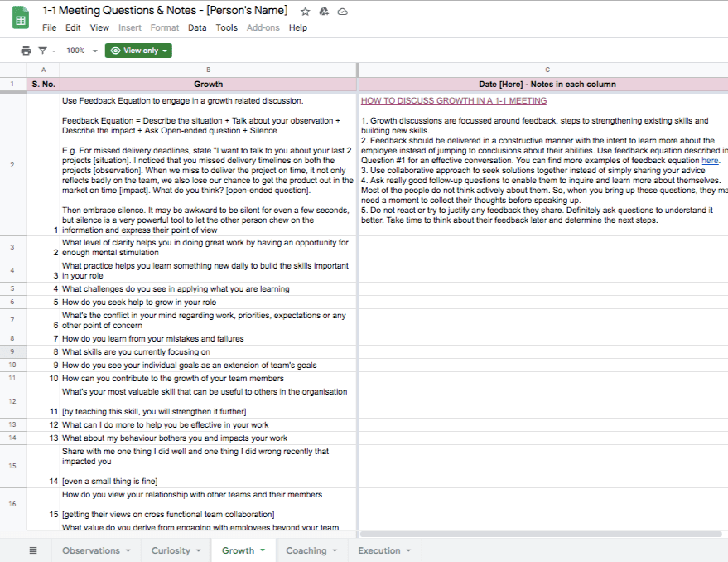Click the add to Drive icon
Screen dimensions: 728x562
(324, 11)
